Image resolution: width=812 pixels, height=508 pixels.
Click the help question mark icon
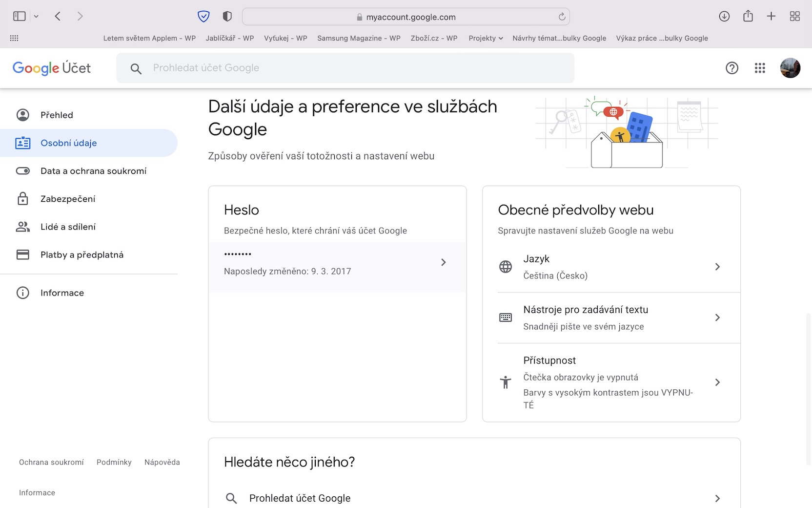click(732, 68)
